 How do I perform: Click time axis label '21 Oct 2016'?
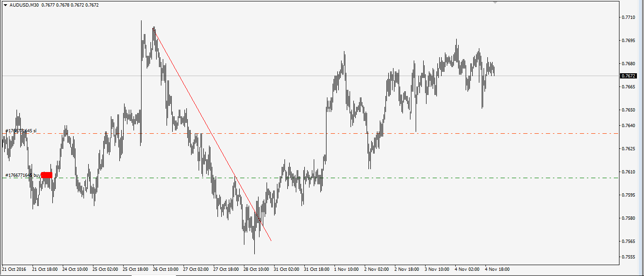click(x=15, y=269)
